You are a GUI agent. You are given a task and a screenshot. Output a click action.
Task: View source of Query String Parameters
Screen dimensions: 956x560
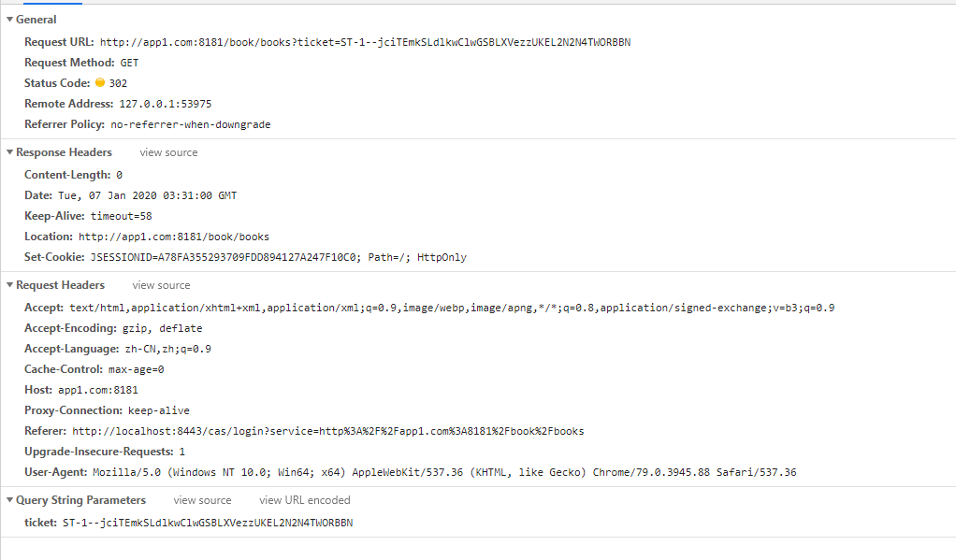click(x=202, y=500)
